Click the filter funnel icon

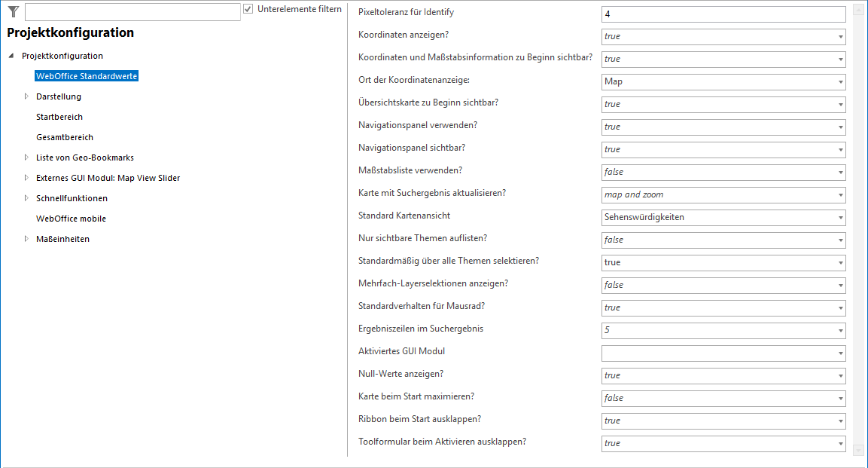pyautogui.click(x=13, y=11)
